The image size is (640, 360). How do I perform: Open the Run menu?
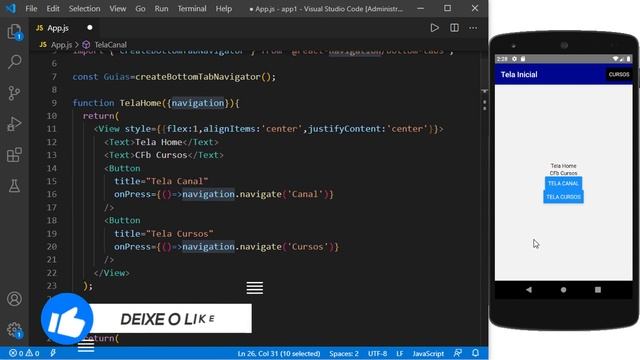161,9
